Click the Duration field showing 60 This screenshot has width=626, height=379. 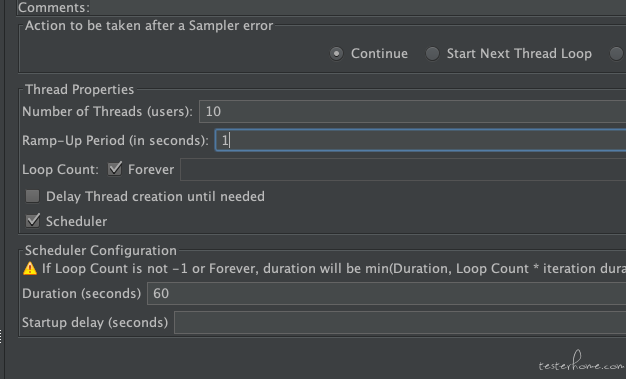pos(386,294)
